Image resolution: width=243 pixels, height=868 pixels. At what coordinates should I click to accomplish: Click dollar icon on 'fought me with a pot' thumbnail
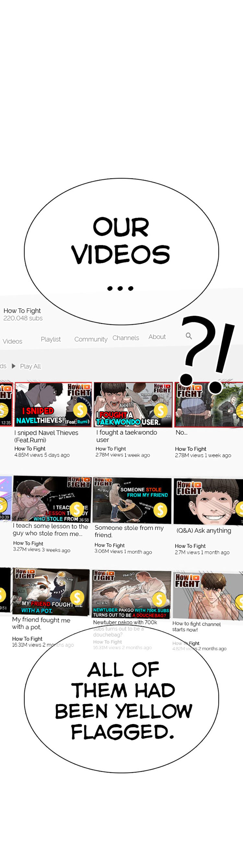77,598
